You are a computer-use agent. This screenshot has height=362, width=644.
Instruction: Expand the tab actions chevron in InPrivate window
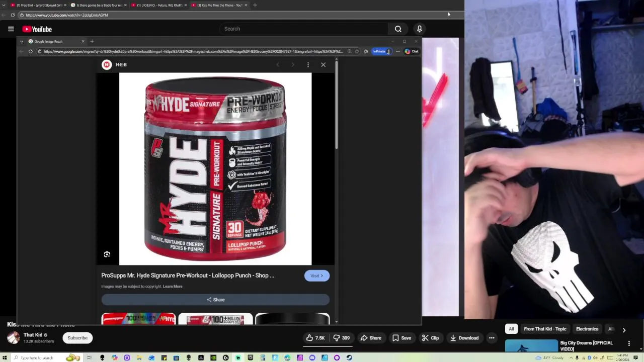coord(21,41)
